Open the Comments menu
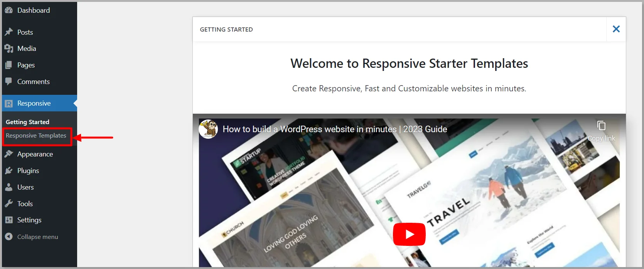Screen dimensions: 644x269 pyautogui.click(x=34, y=82)
